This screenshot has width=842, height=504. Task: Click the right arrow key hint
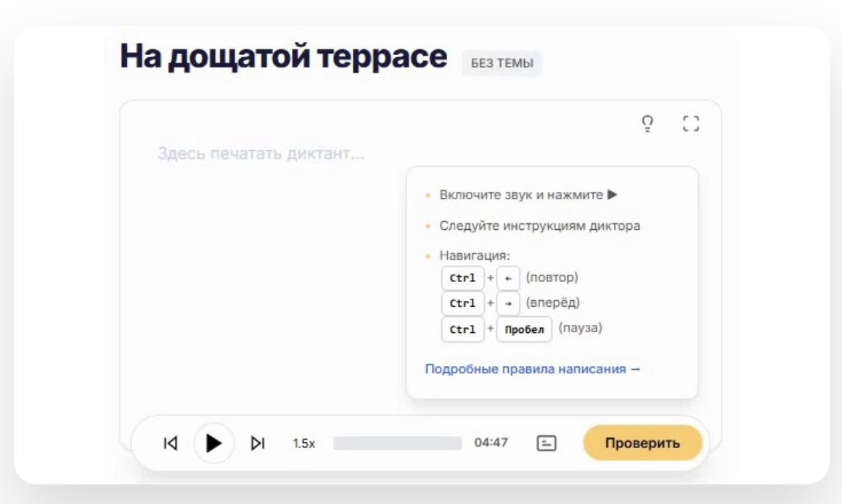coord(508,303)
